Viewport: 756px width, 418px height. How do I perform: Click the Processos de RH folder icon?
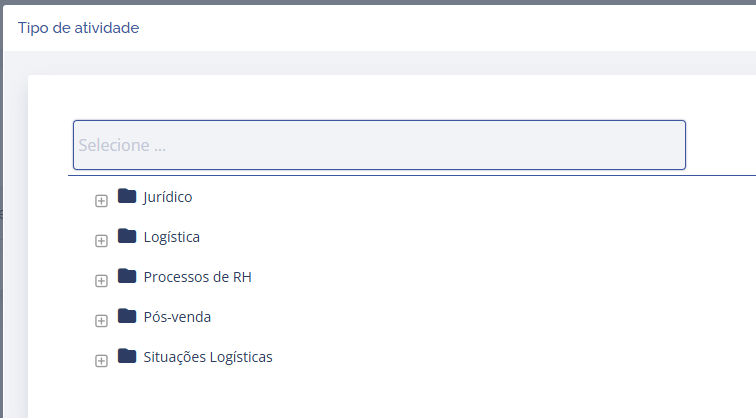click(x=126, y=276)
